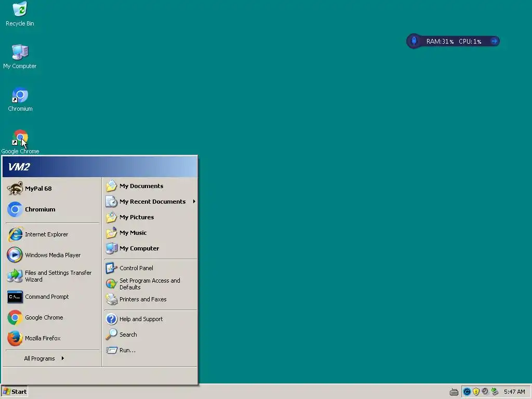Launch Google Chrome from Start menu list
The height and width of the screenshot is (399, 532).
coord(52,317)
